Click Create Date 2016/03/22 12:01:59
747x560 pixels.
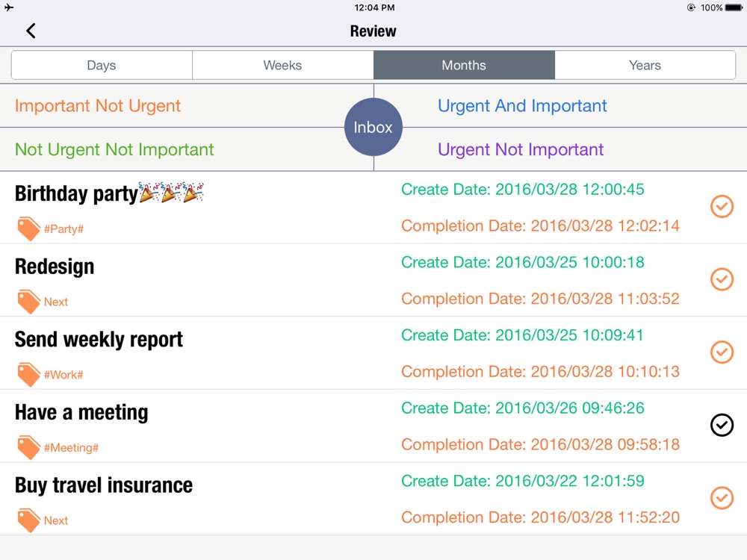[523, 481]
